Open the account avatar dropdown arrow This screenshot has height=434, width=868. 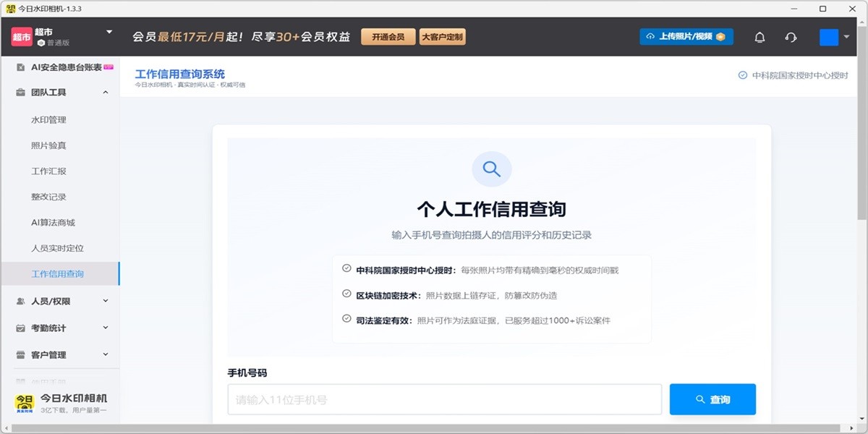846,36
